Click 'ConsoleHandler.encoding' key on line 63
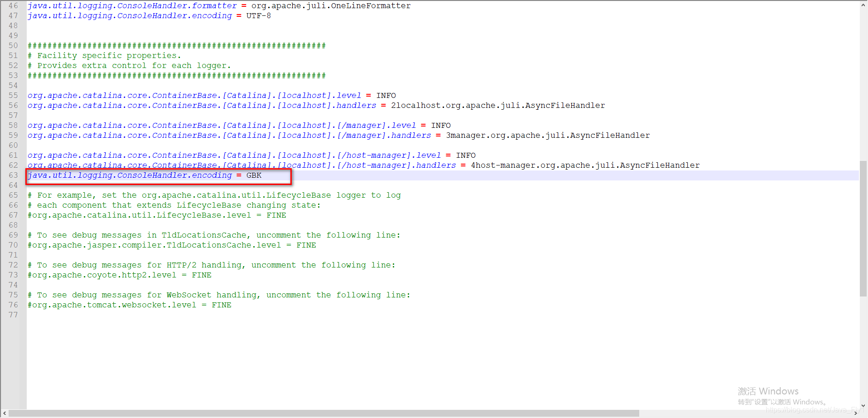This screenshot has width=868, height=418. pyautogui.click(x=174, y=175)
